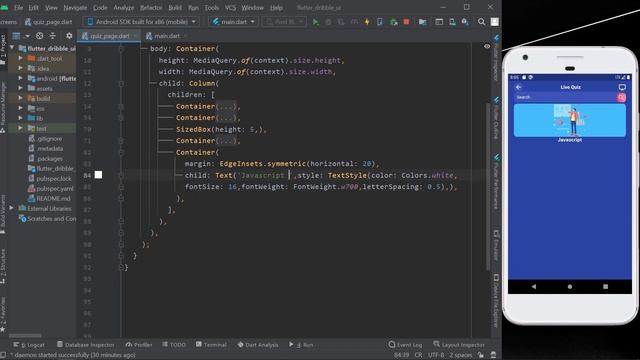The width and height of the screenshot is (640, 360).
Task: Select README.md file in project tree
Action: [x=49, y=198]
